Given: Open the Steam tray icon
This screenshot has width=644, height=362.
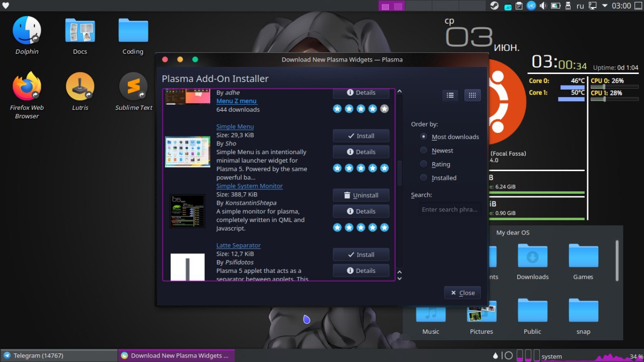Looking at the screenshot, I should pos(495,6).
